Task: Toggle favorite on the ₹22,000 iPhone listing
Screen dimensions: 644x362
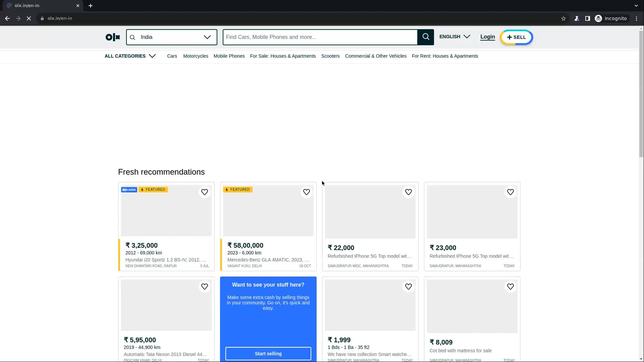Action: click(x=408, y=192)
